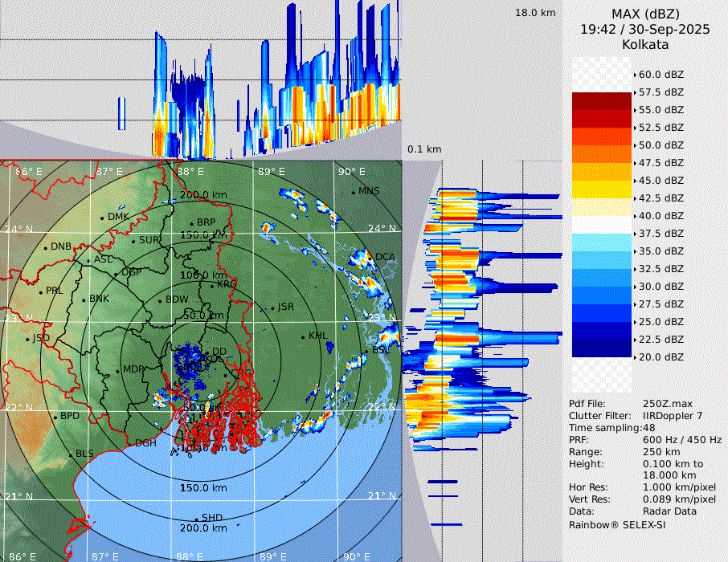Click the SHD station marker offshore

pos(196,519)
